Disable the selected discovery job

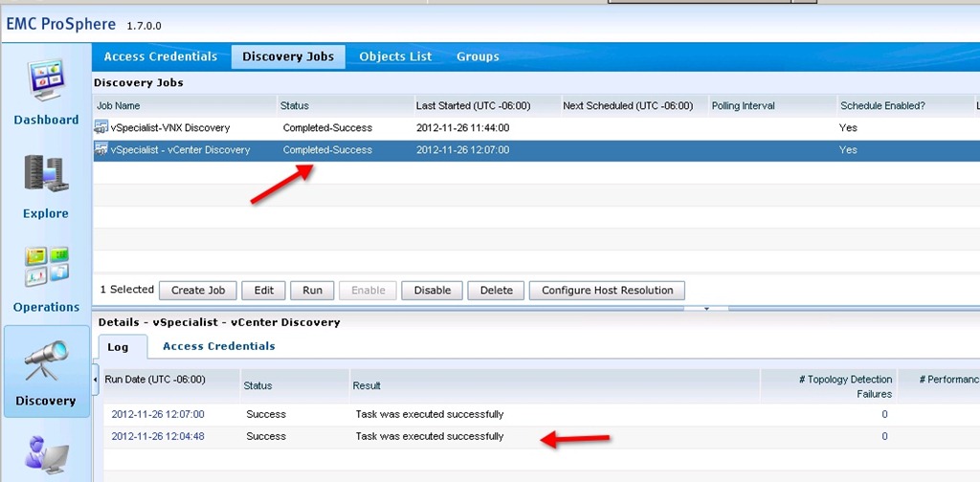[432, 290]
